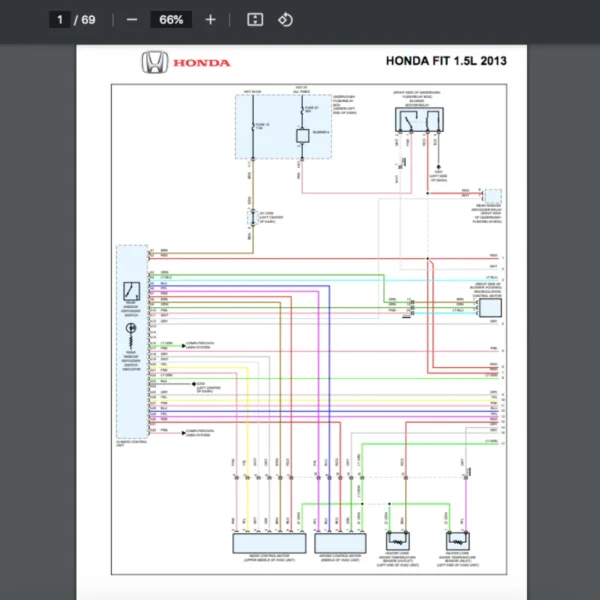Click the red HONDA brand text
Viewport: 600px width, 600px height.
click(202, 63)
